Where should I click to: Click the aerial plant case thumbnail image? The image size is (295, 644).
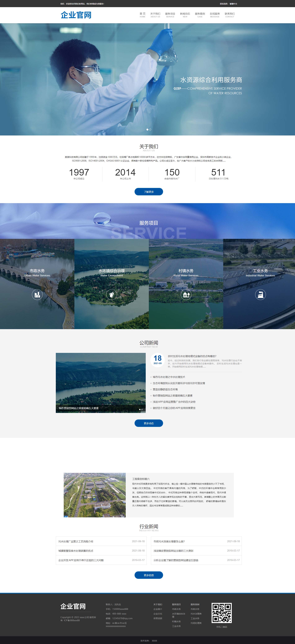click(x=95, y=495)
